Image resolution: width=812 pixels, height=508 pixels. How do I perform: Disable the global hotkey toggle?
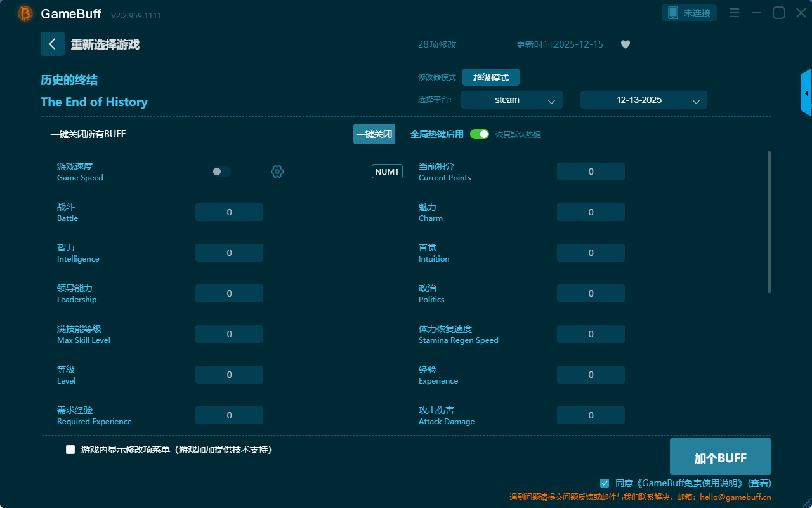[x=480, y=134]
